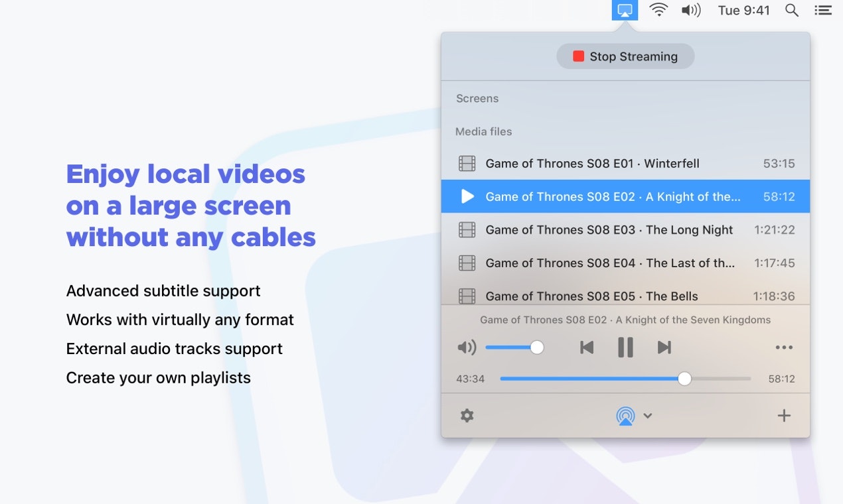
Task: Click film icon beside E03 The Long Night
Action: [467, 229]
